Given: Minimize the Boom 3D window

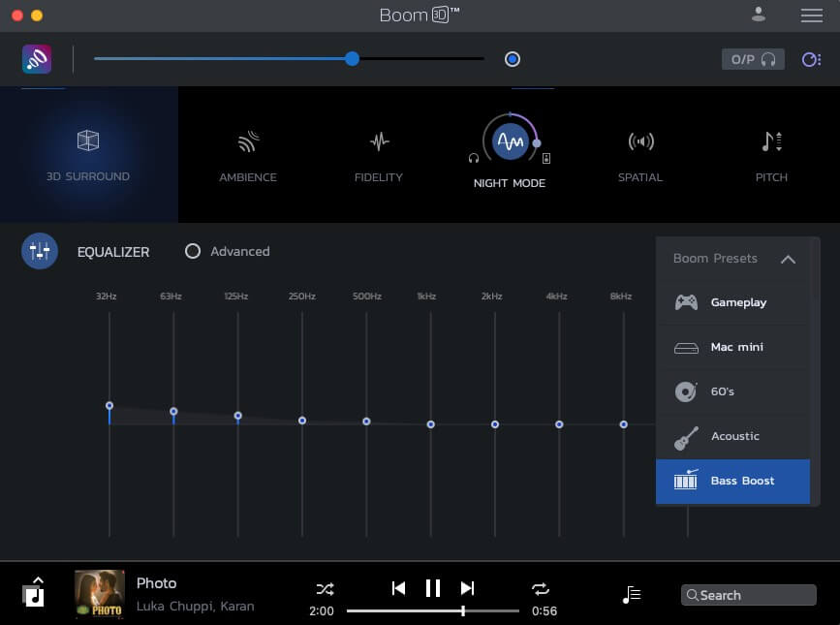Looking at the screenshot, I should (x=37, y=16).
